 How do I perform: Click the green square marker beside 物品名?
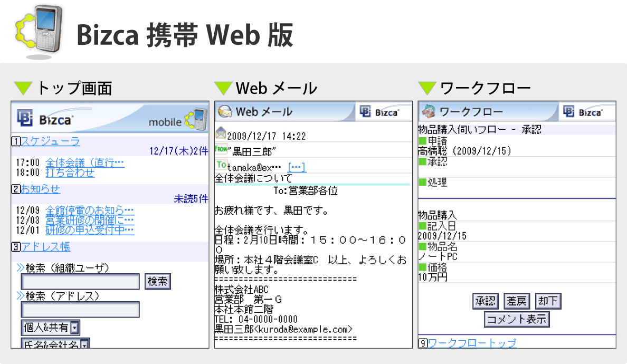(x=422, y=246)
